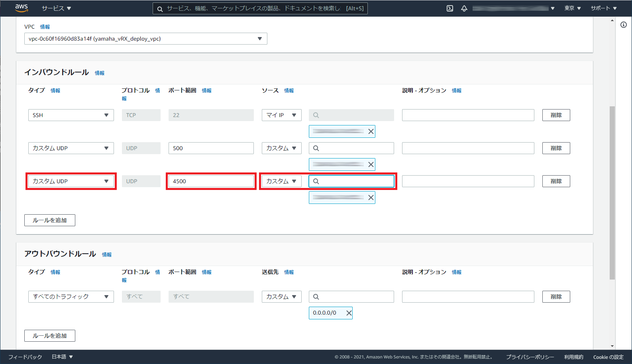Viewport: 632px width, 364px height.
Task: Click the info panel circle icon
Action: coord(624,25)
